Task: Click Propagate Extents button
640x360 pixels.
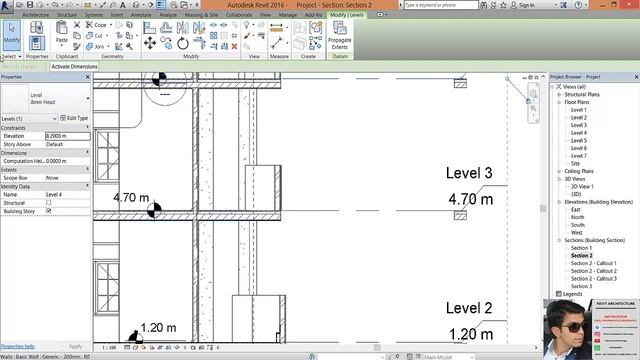Action: click(340, 35)
